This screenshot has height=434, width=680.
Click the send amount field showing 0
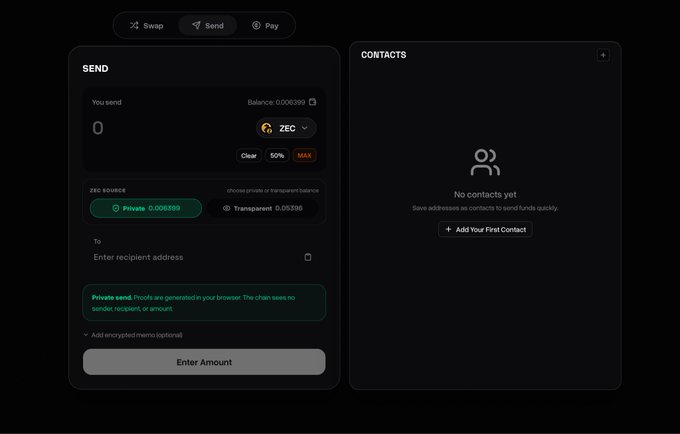click(98, 128)
